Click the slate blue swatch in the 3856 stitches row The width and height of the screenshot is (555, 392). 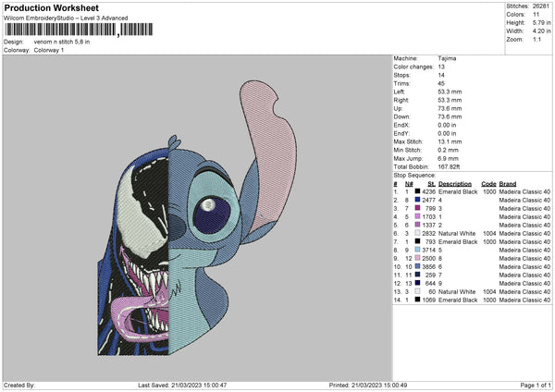418,266
